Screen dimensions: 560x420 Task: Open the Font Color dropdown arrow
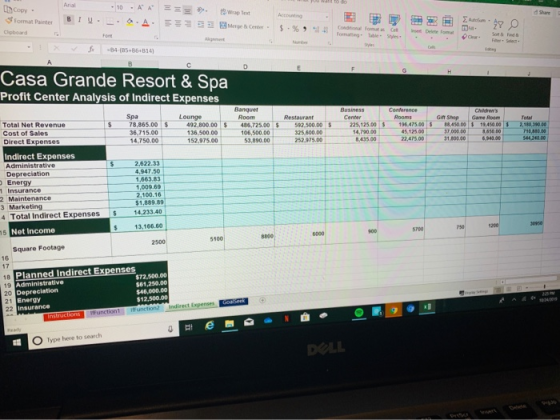coord(153,24)
